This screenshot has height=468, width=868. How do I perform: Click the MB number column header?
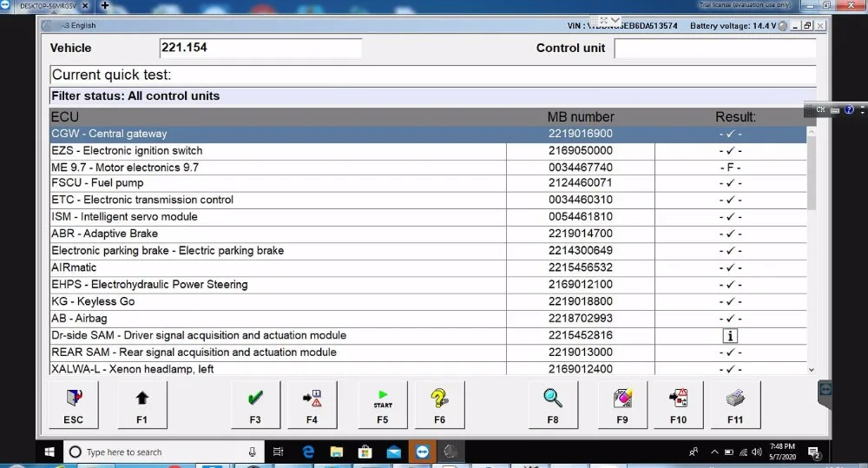pos(581,117)
